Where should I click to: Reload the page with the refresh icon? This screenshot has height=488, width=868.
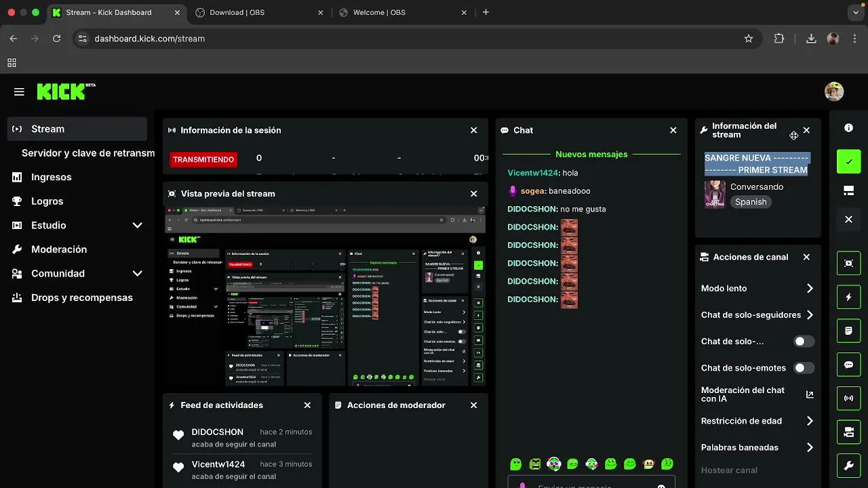[x=56, y=39]
